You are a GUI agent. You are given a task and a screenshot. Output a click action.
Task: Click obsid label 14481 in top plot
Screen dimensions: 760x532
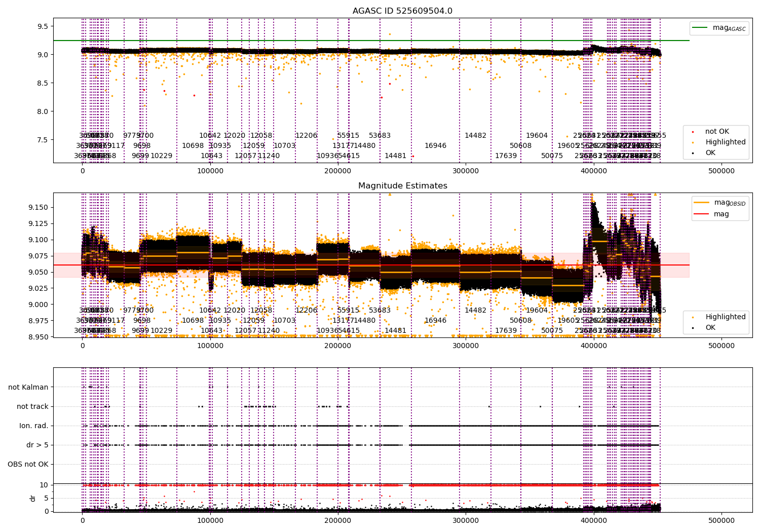[396, 156]
